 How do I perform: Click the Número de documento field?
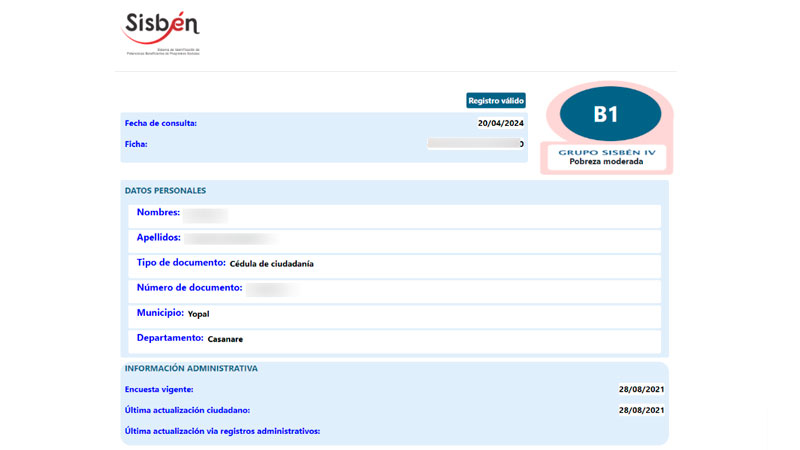pos(394,289)
